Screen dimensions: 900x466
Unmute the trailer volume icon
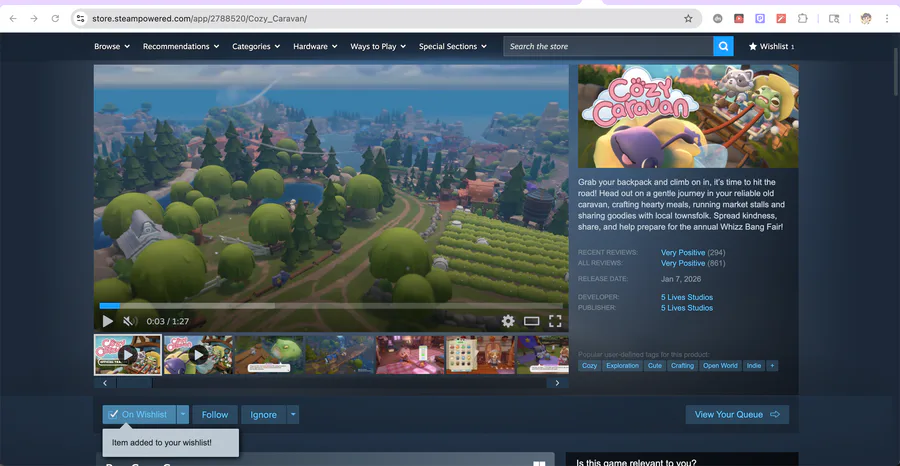click(130, 321)
